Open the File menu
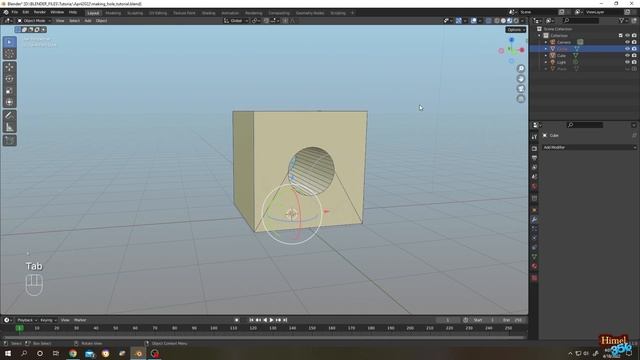This screenshot has width=640, height=360. coord(15,13)
